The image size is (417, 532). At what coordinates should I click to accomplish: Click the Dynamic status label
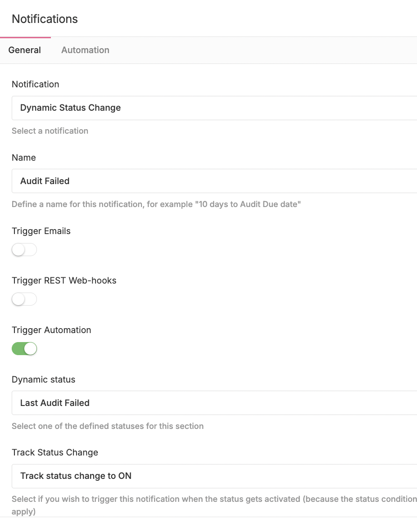[43, 379]
